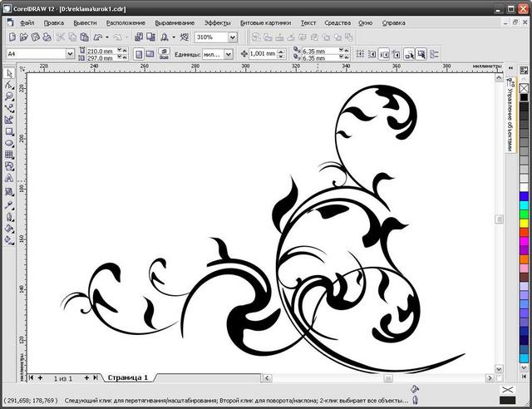Select the Страница 1 page tab

coord(127,377)
